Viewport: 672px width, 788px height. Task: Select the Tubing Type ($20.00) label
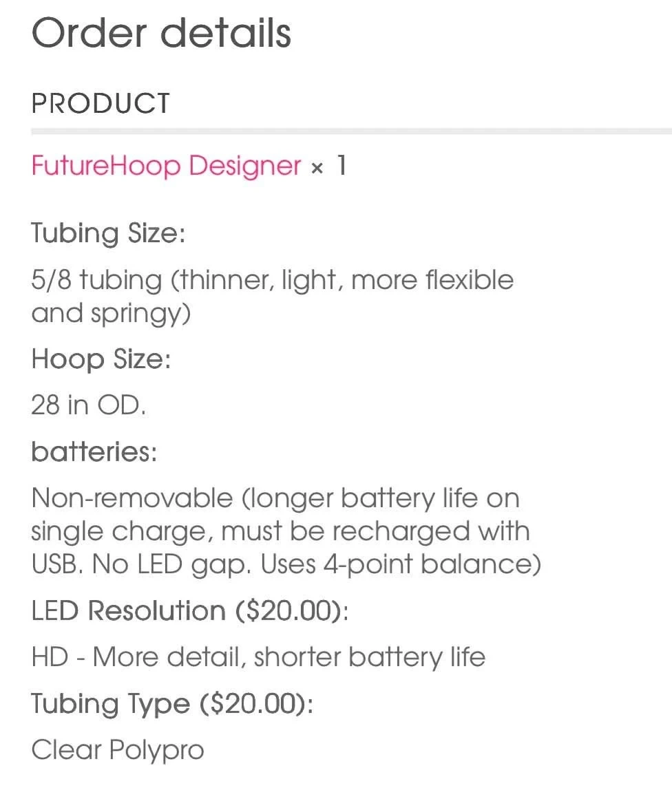coord(172,703)
